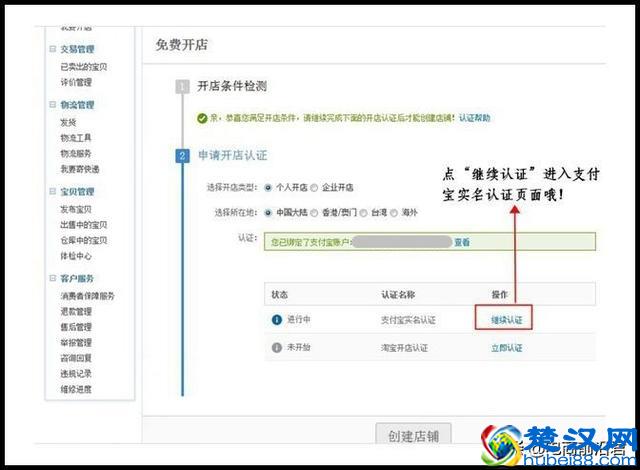Open 退款管理 sidebar link
Screen dimensions: 640x470
point(76,312)
